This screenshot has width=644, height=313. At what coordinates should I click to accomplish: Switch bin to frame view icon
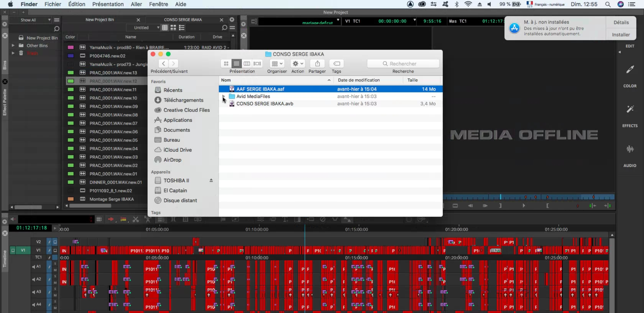click(173, 28)
